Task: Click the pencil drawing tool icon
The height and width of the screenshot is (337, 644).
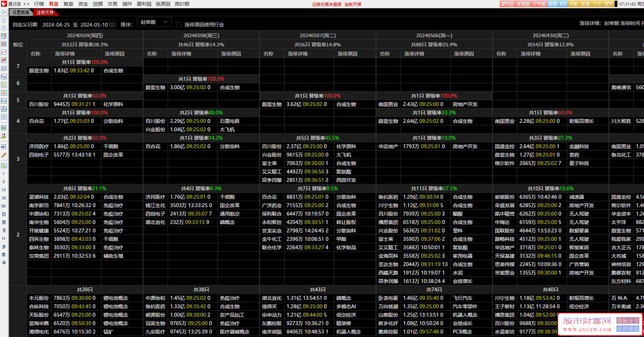Action: [4, 155]
